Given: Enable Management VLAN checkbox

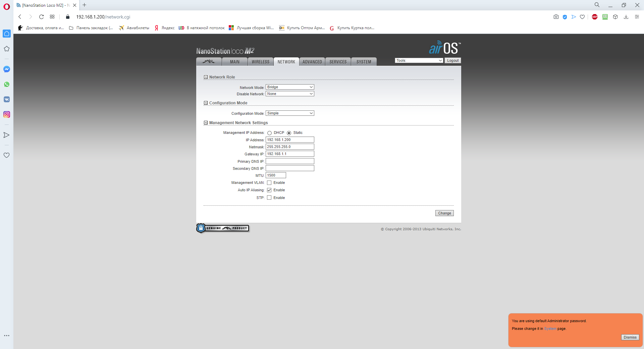Looking at the screenshot, I should click(269, 183).
